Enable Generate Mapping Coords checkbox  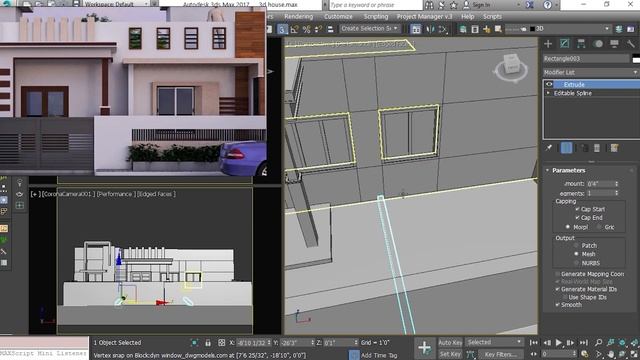tap(557, 274)
